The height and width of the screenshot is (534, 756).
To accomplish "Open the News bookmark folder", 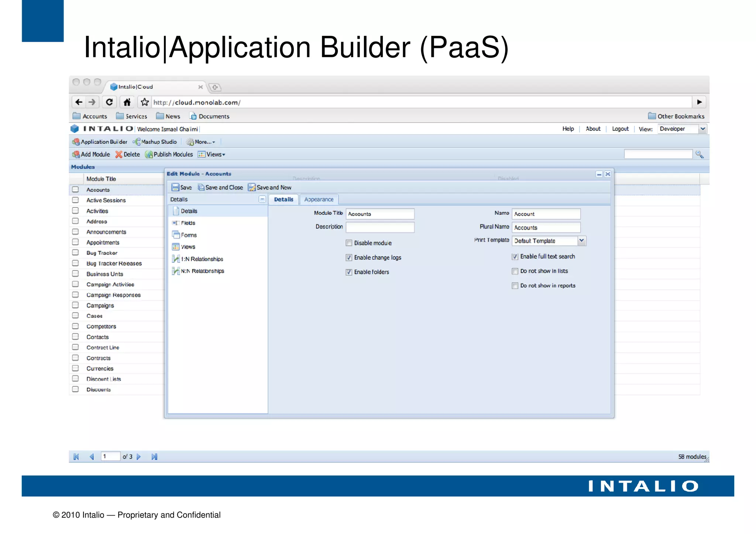I will pyautogui.click(x=168, y=116).
